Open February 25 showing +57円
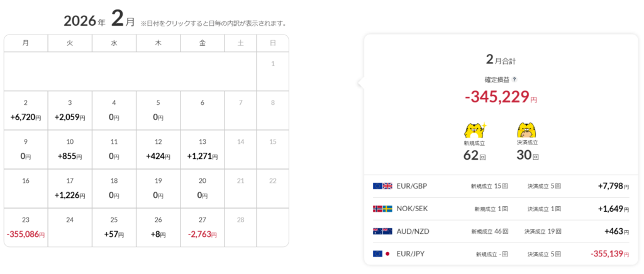The image size is (644, 274). [114, 227]
